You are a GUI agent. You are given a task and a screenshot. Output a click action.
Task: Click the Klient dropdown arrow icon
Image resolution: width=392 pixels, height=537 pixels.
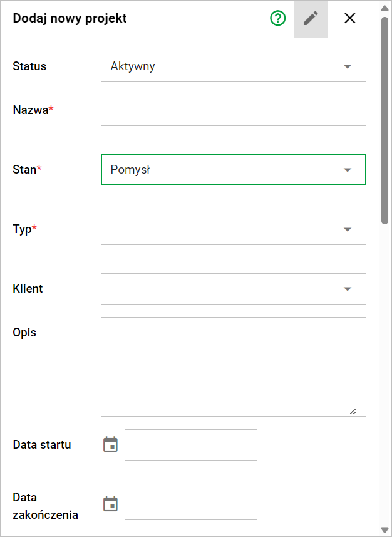click(348, 289)
